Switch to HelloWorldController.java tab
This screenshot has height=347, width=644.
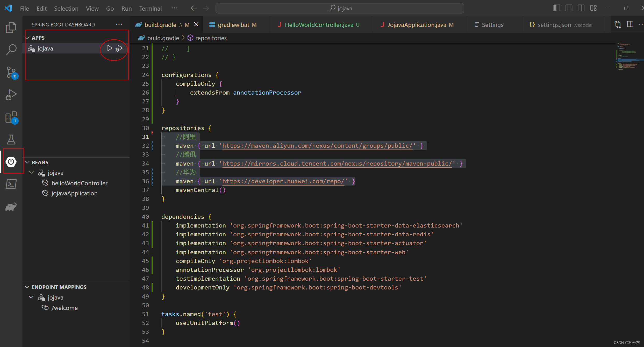(x=321, y=25)
